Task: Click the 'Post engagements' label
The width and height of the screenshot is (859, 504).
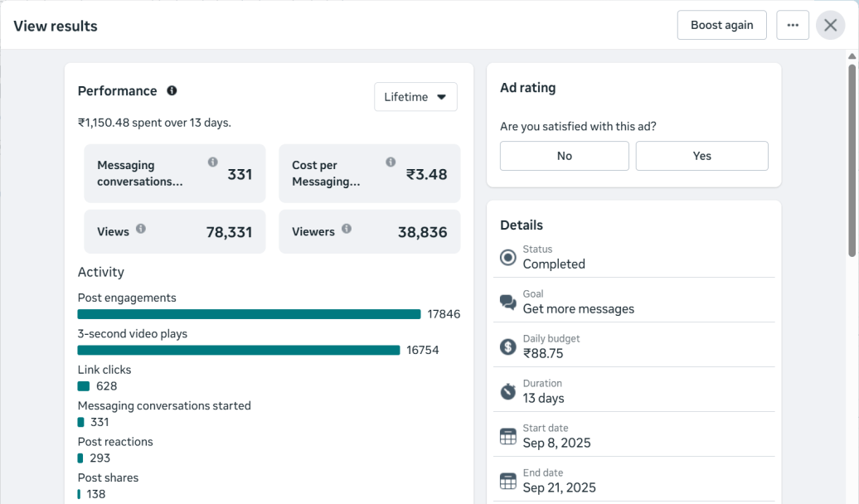Action: pyautogui.click(x=127, y=298)
